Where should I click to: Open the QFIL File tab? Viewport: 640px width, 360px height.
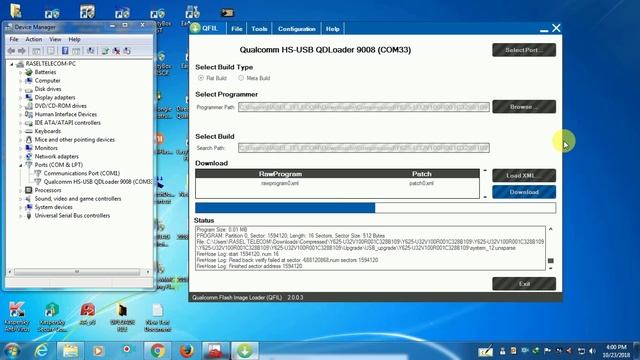[236, 29]
